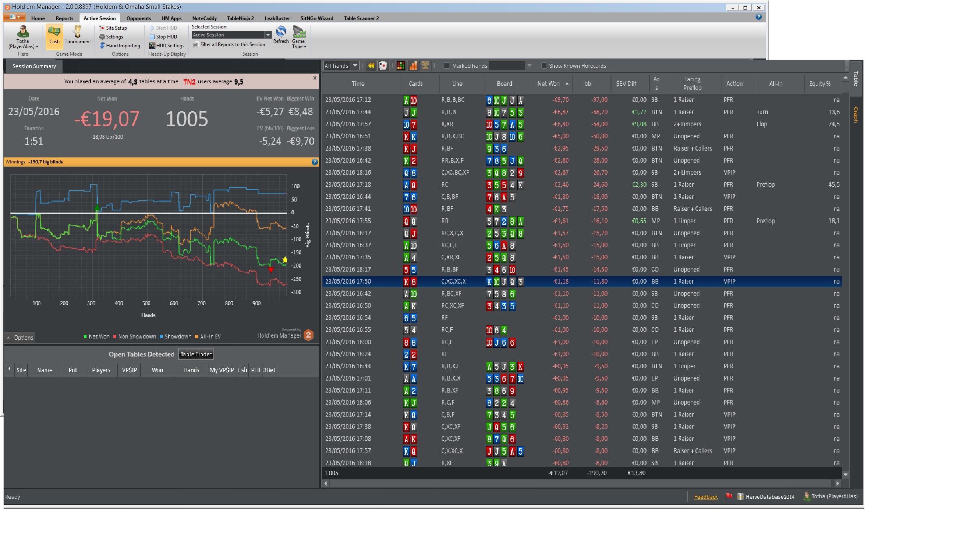This screenshot has height=560, width=972.
Task: Enable Marked hands checkbox
Action: pyautogui.click(x=447, y=66)
